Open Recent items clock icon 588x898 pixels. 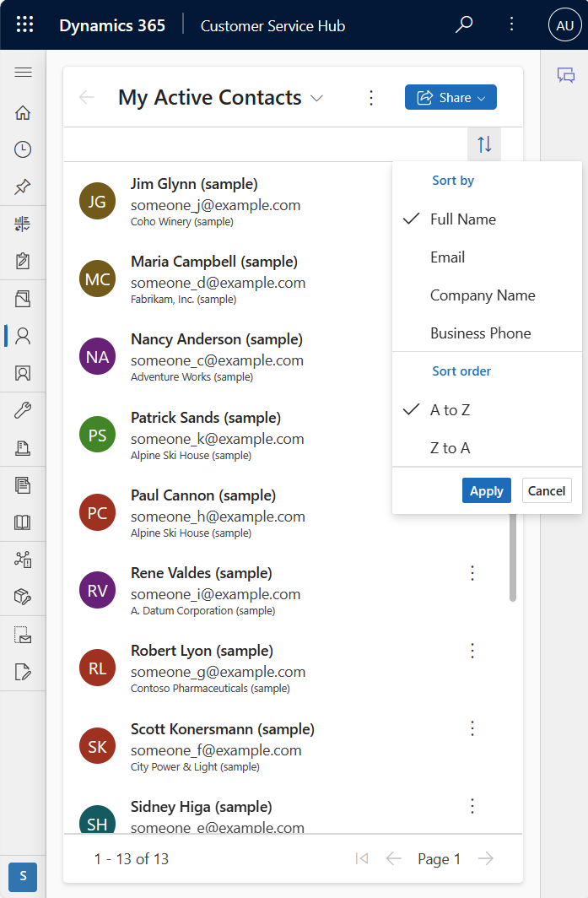coord(23,149)
